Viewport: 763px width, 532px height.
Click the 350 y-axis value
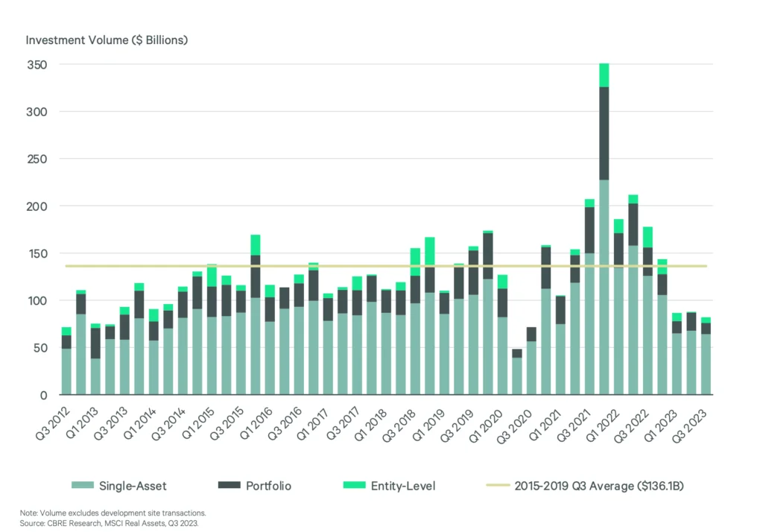(x=37, y=65)
